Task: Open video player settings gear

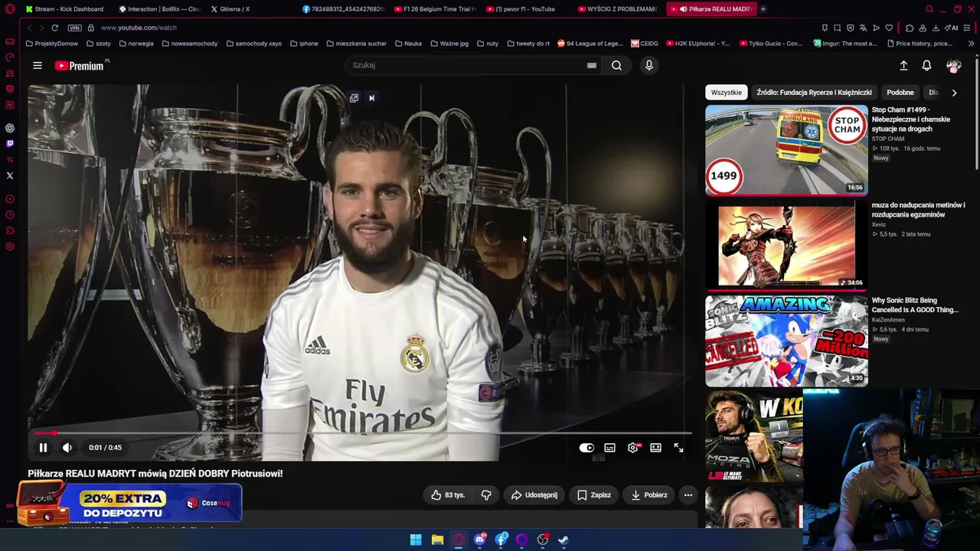Action: click(x=633, y=448)
